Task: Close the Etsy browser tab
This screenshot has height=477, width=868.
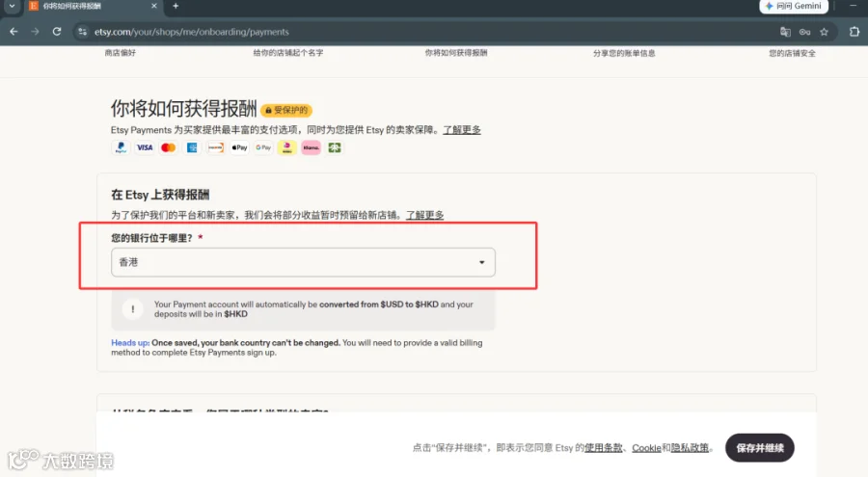Action: coord(154,6)
